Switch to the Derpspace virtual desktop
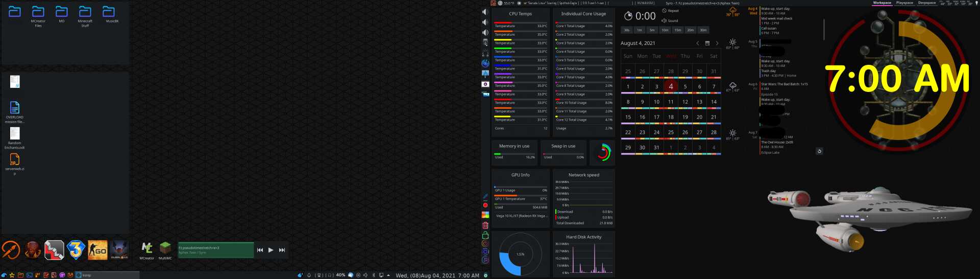 tap(927, 3)
